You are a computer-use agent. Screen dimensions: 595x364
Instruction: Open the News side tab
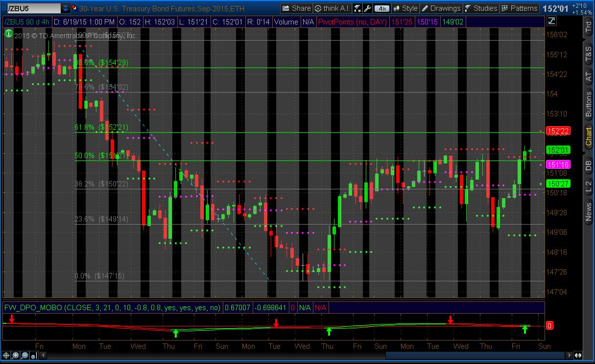pos(588,213)
